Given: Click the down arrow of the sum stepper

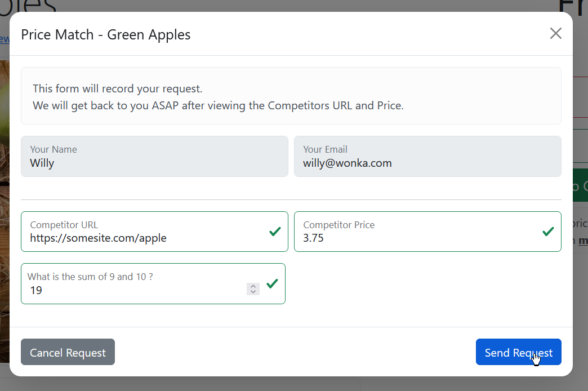Looking at the screenshot, I should (x=253, y=292).
